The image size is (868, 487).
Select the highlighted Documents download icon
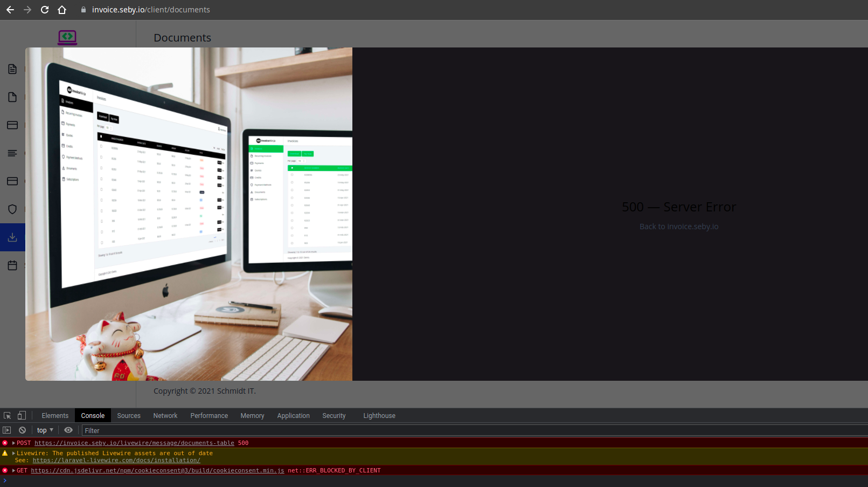(x=12, y=237)
